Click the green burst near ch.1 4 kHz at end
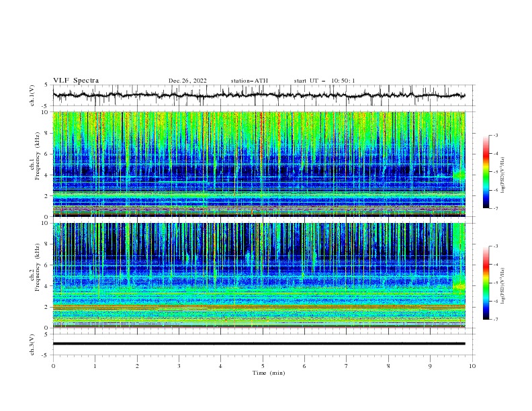Image resolution: width=532 pixels, height=411 pixels. point(459,175)
